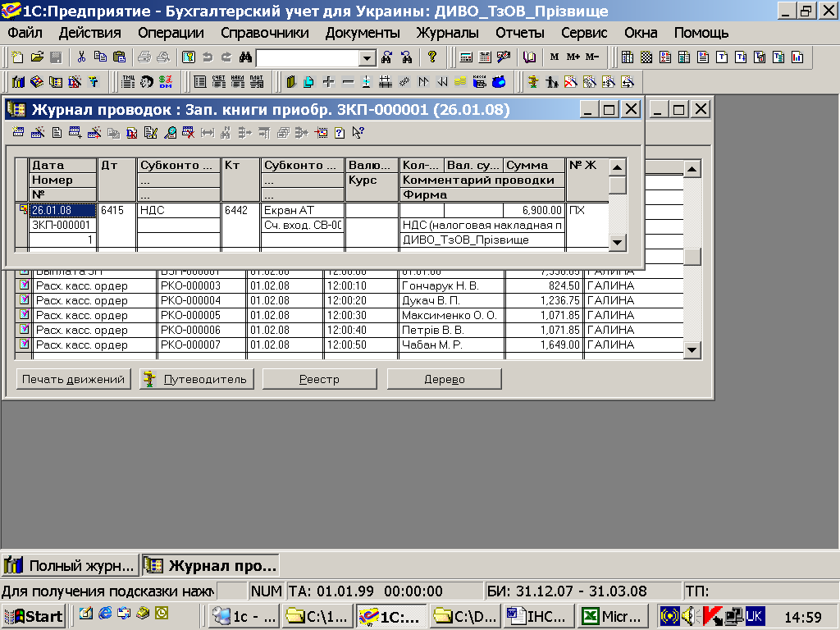Click the M- memory button
The width and height of the screenshot is (840, 630).
[x=592, y=57]
